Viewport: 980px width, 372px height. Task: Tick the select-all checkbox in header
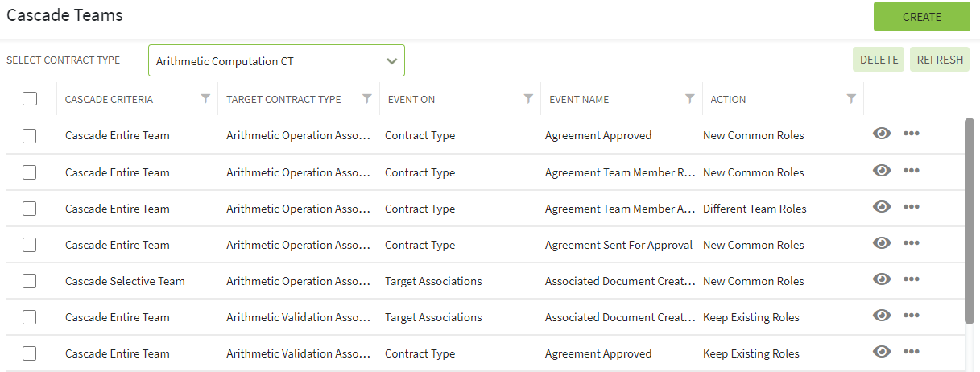coord(30,99)
